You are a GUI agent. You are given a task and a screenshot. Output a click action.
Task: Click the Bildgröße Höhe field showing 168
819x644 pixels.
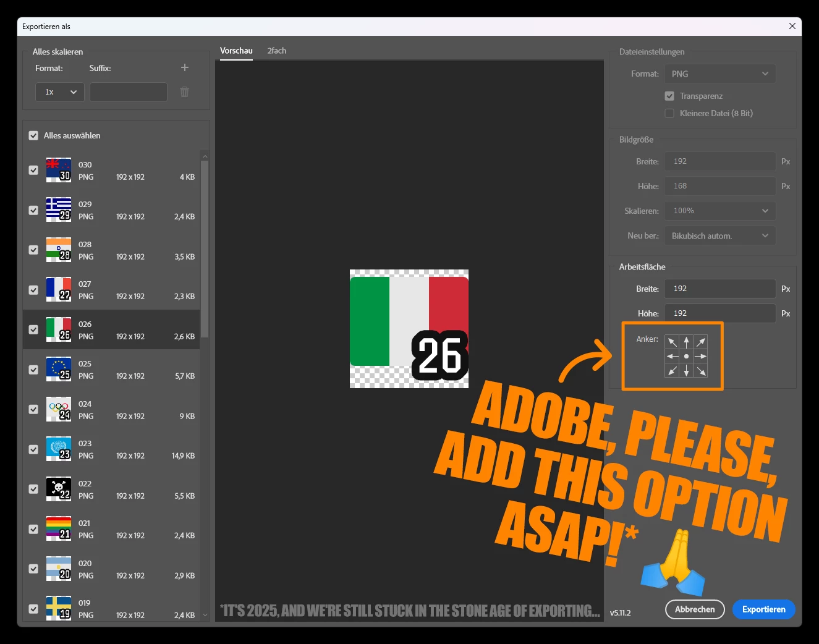tap(720, 186)
